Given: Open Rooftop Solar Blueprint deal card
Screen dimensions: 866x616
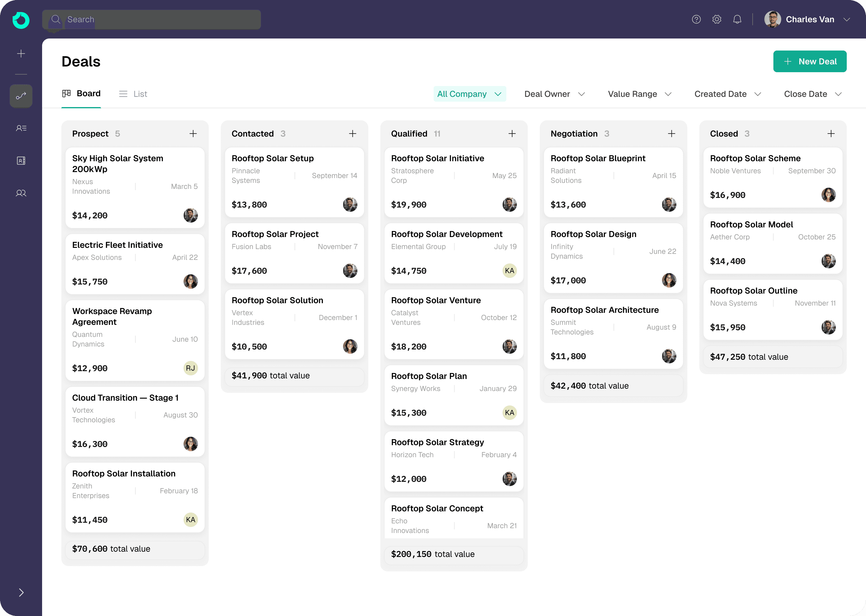Looking at the screenshot, I should [x=613, y=182].
